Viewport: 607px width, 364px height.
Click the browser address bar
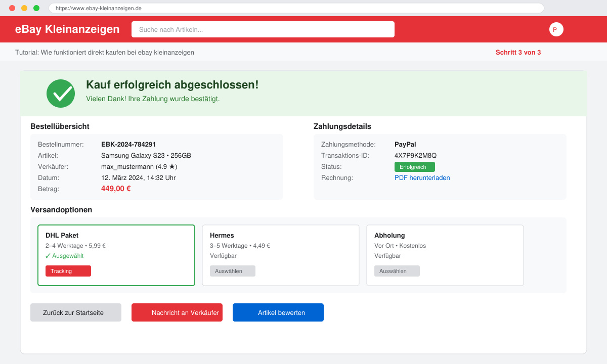pos(296,8)
